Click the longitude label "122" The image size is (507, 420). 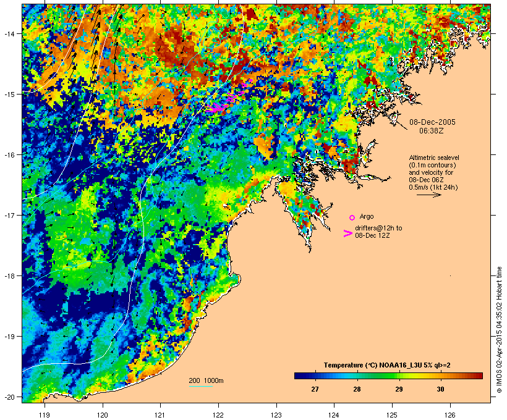218,415
